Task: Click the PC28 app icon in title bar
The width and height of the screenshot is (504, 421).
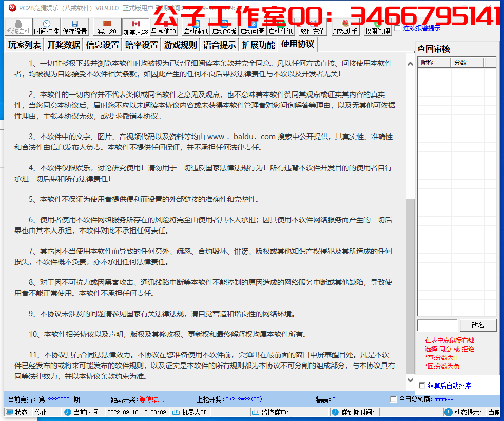Action: point(12,8)
